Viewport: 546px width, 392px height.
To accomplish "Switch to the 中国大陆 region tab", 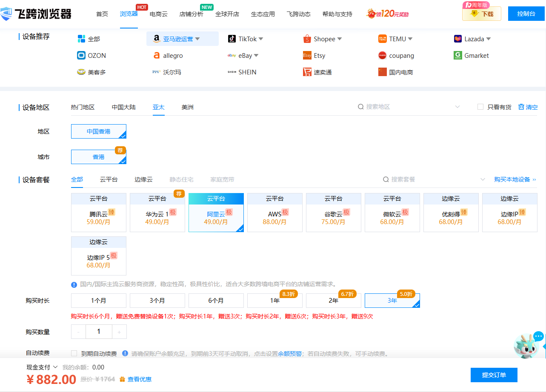I will point(124,107).
